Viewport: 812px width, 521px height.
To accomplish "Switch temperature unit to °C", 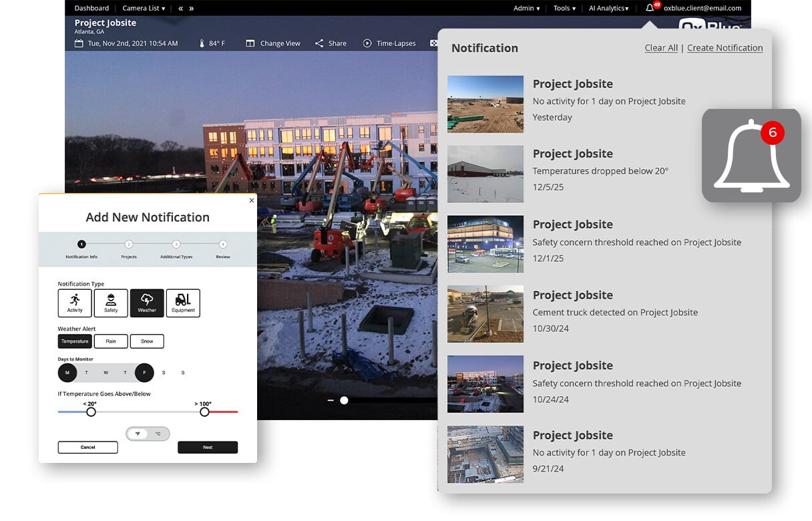I will [158, 433].
